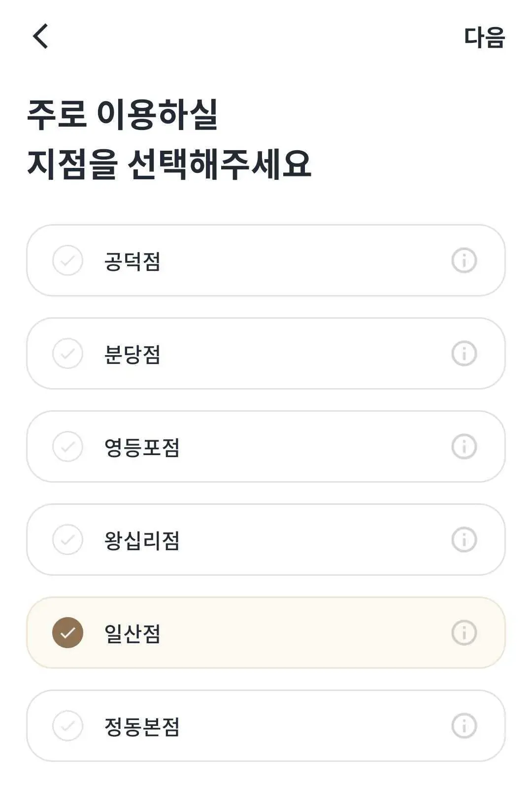532x789 pixels.
Task: Select the 영등포점 branch label
Action: (142, 447)
